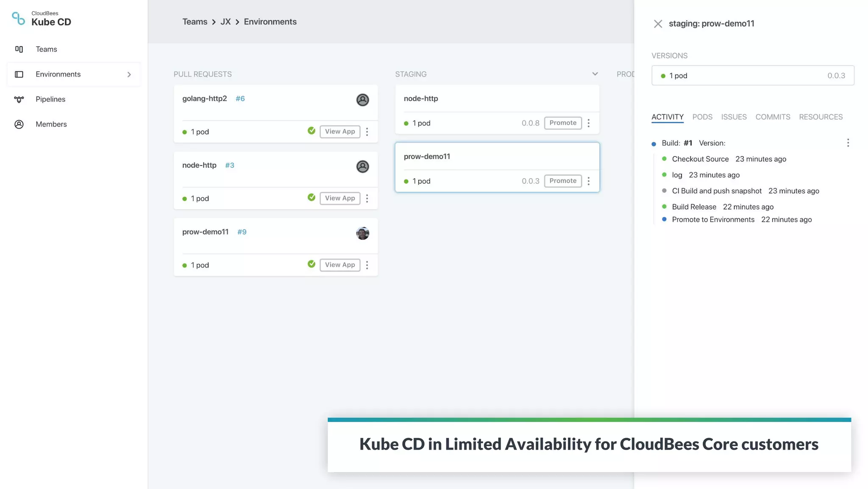Click Promote to Environments activity step
Viewport: 868px width, 489px height.
pyautogui.click(x=713, y=219)
